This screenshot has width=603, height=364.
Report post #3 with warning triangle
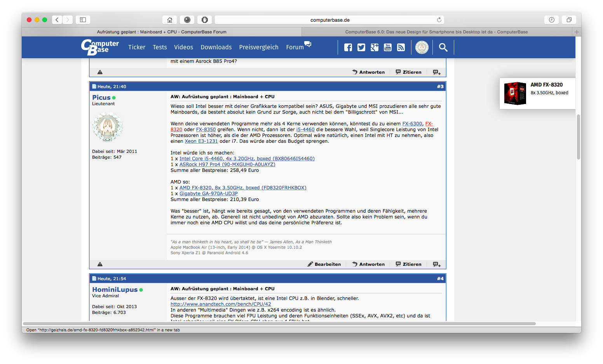100,264
